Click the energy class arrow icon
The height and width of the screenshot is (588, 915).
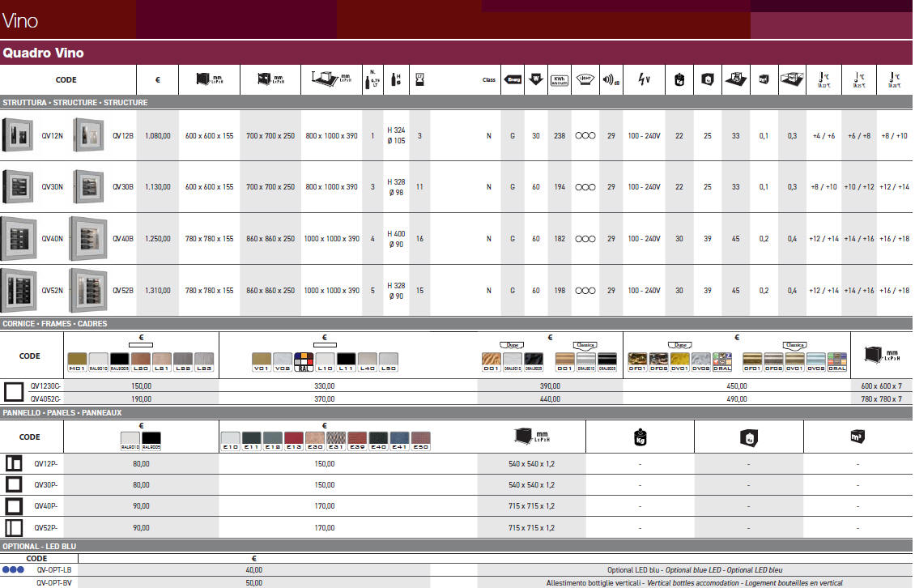coord(513,79)
